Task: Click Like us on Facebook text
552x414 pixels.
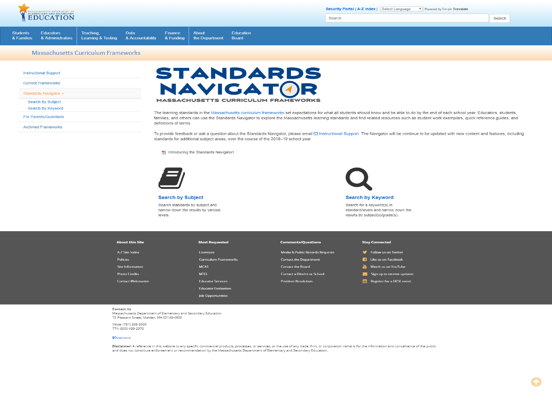Action: pyautogui.click(x=387, y=259)
